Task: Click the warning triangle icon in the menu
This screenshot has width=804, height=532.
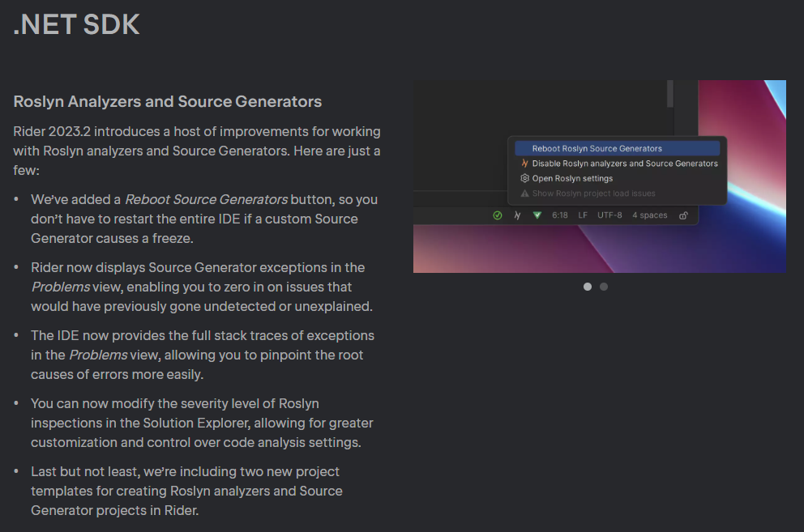Action: point(524,194)
